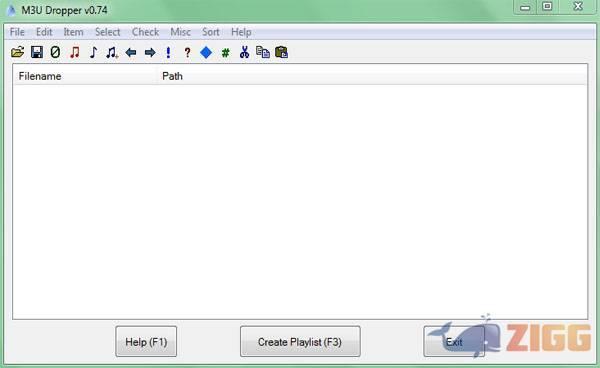Click the blue exclamation mark icon

coord(168,52)
